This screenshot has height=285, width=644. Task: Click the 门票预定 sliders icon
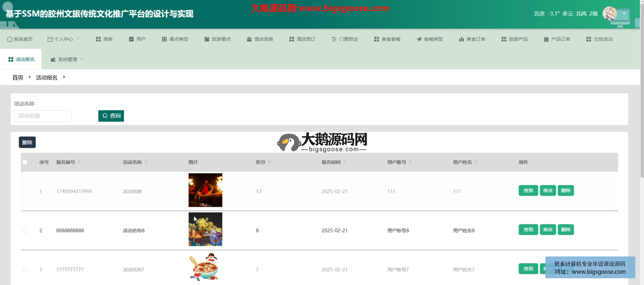pos(334,39)
